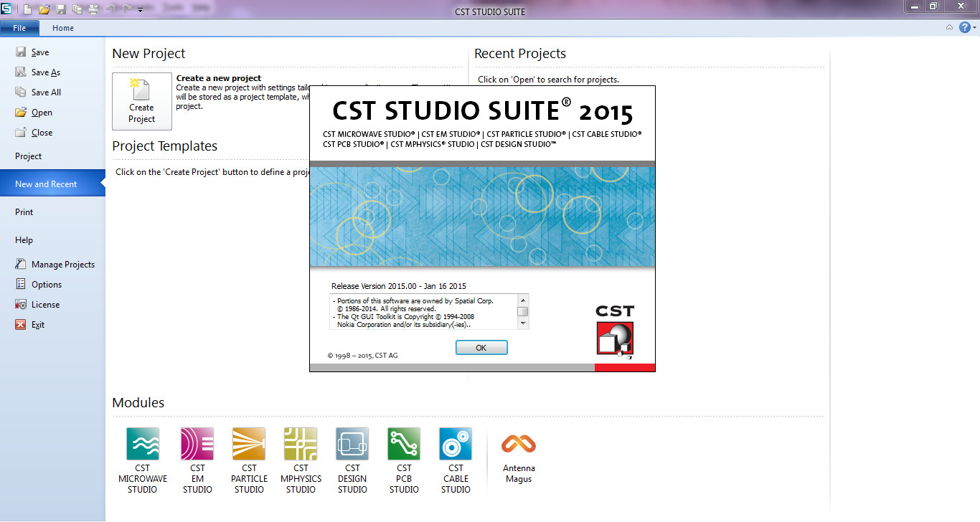980x522 pixels.
Task: Click the Print icon in quick access toolbar
Action: point(93,9)
